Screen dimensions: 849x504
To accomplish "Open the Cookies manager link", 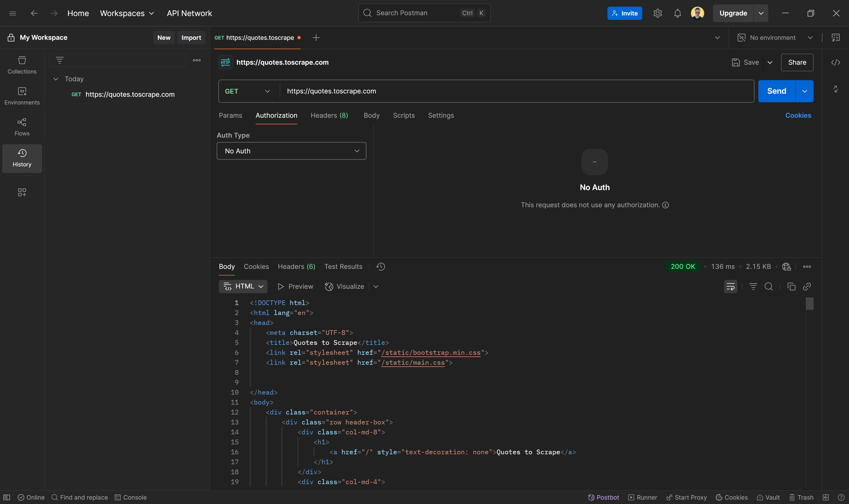I will click(798, 116).
